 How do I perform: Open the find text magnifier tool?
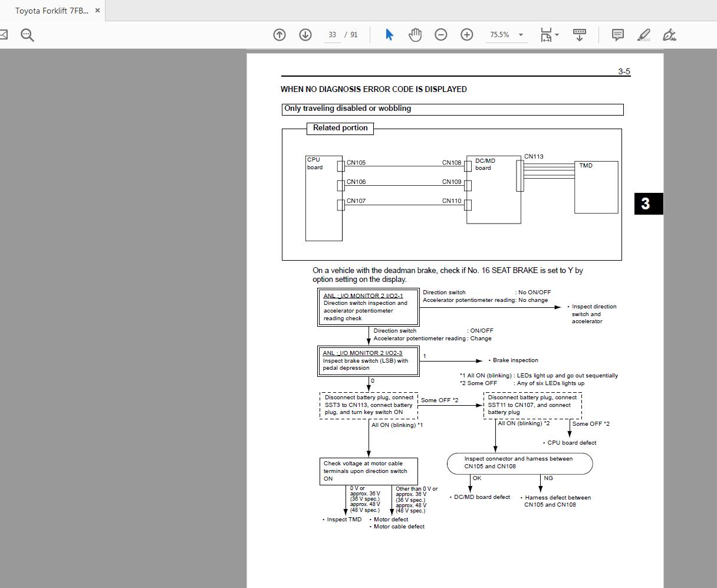(27, 35)
